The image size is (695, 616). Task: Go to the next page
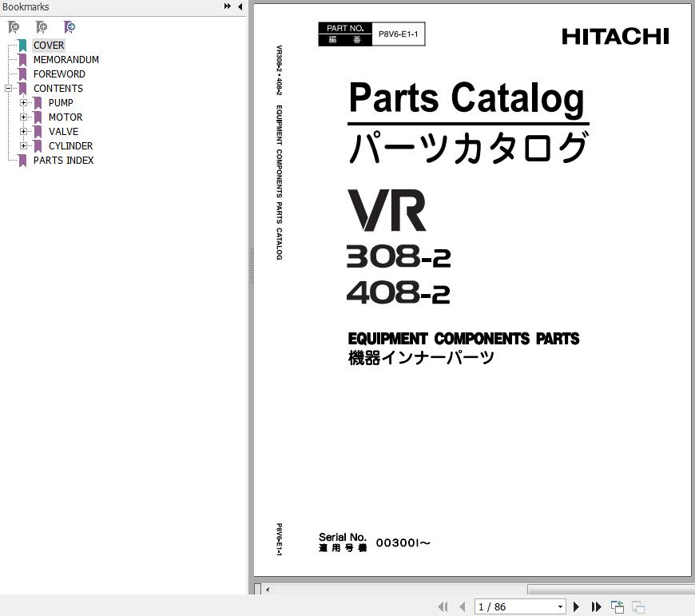[576, 606]
